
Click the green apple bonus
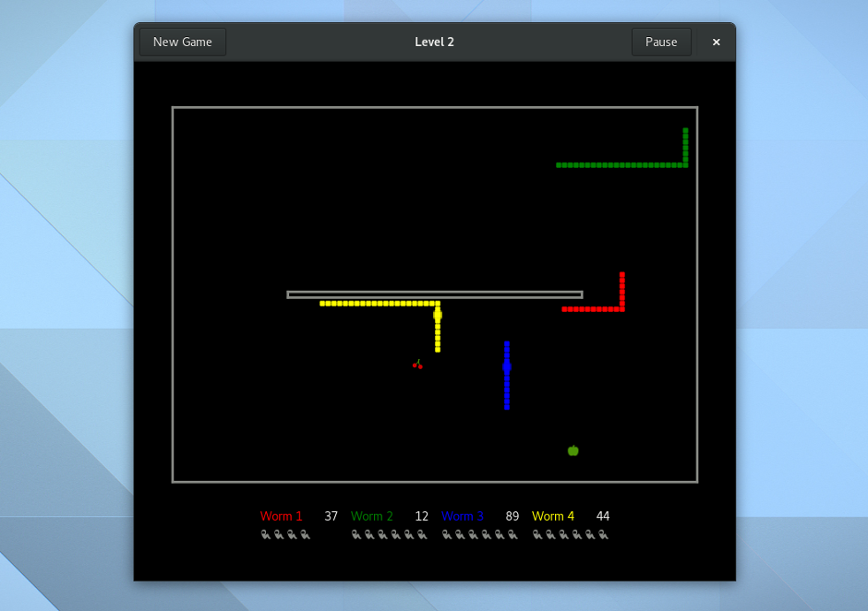click(x=573, y=450)
